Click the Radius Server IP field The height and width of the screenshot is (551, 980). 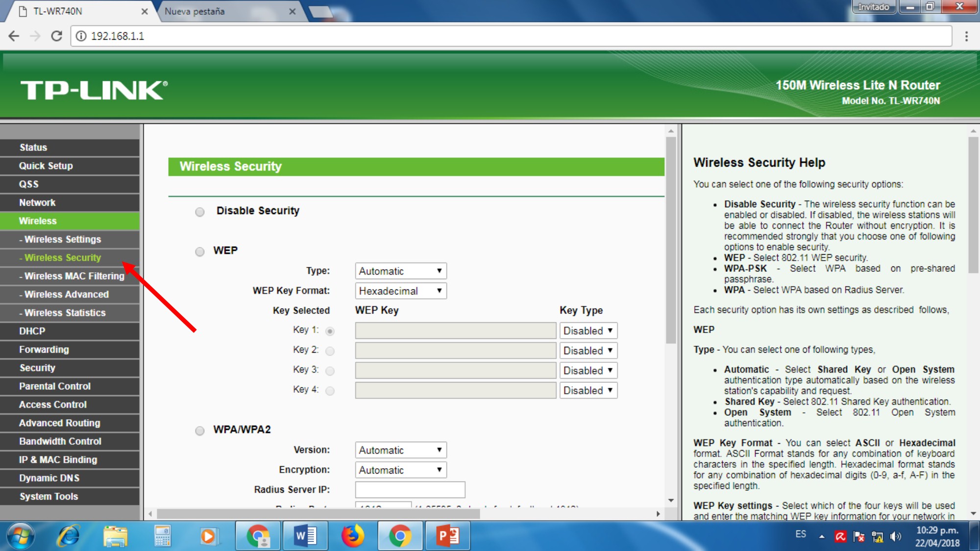(410, 489)
